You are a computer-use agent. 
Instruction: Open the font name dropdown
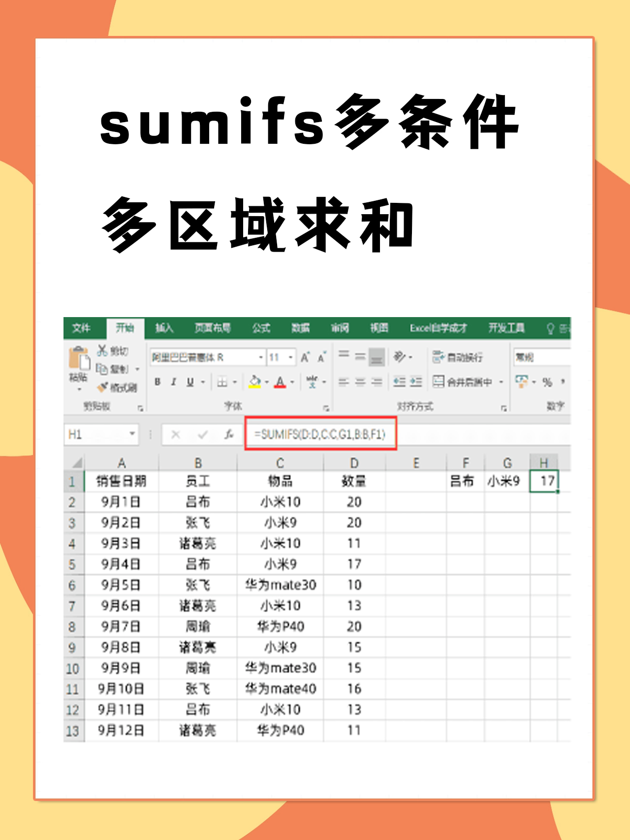(261, 357)
